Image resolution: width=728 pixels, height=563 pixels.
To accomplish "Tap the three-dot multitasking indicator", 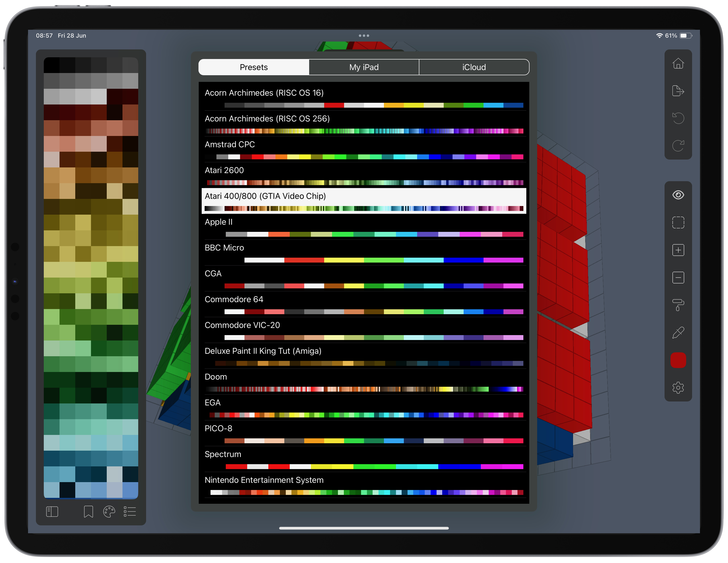I will pyautogui.click(x=364, y=36).
